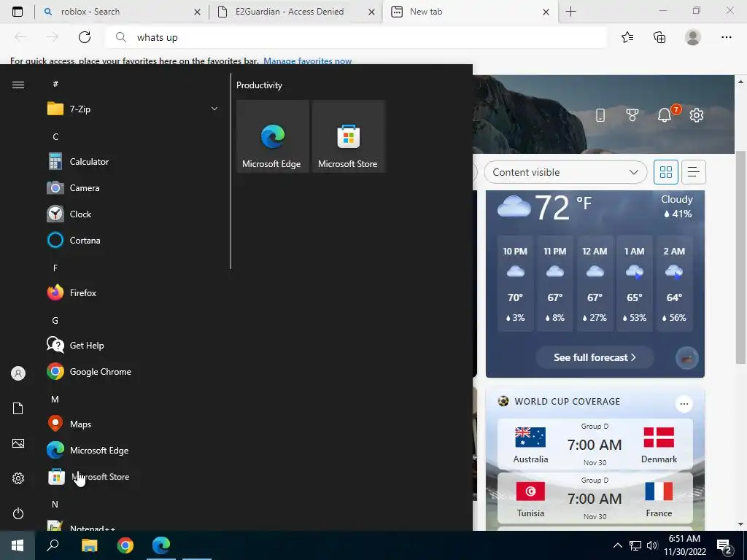The height and width of the screenshot is (560, 747).
Task: Open World Cup coverage more options
Action: click(x=684, y=404)
